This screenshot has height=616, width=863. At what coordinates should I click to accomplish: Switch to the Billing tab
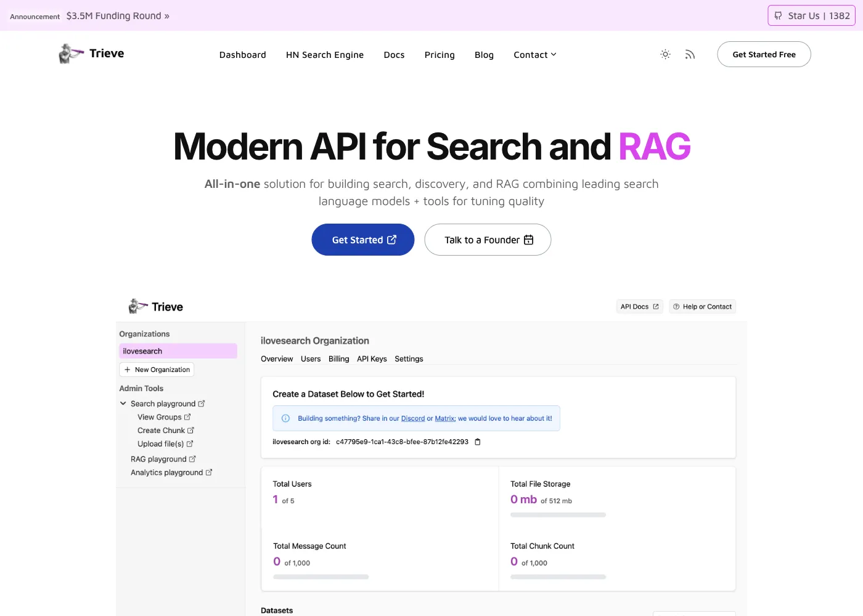click(x=338, y=359)
